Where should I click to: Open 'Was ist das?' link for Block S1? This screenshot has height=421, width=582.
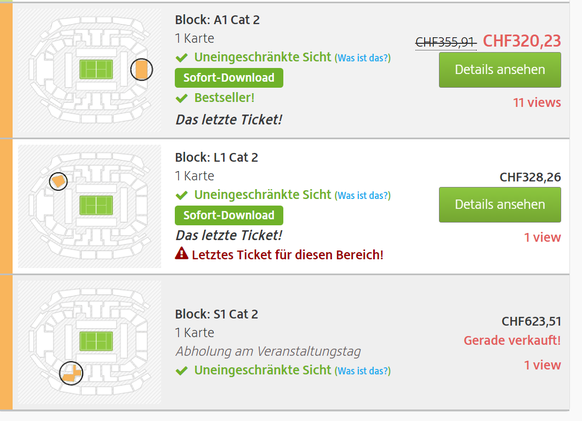coord(363,371)
